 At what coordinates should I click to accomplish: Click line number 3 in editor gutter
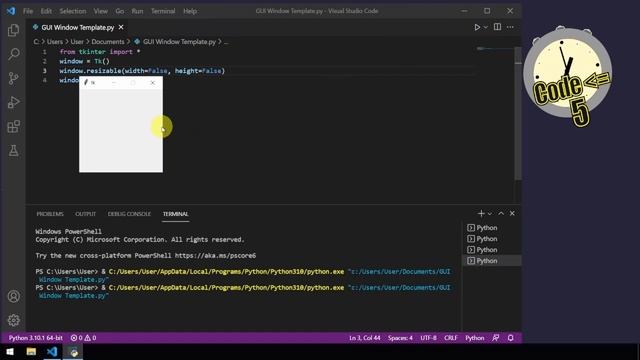pyautogui.click(x=44, y=71)
